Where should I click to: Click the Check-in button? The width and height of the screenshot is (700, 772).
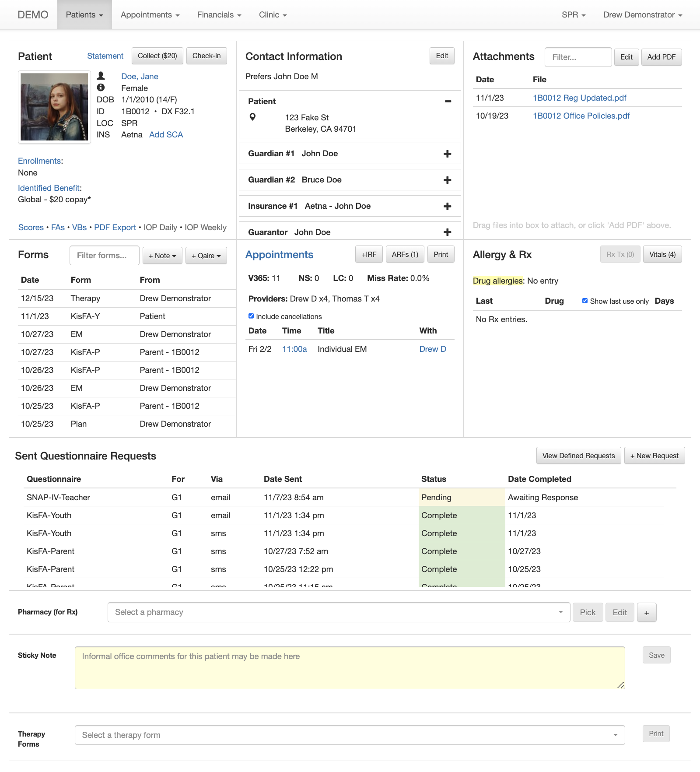click(206, 56)
